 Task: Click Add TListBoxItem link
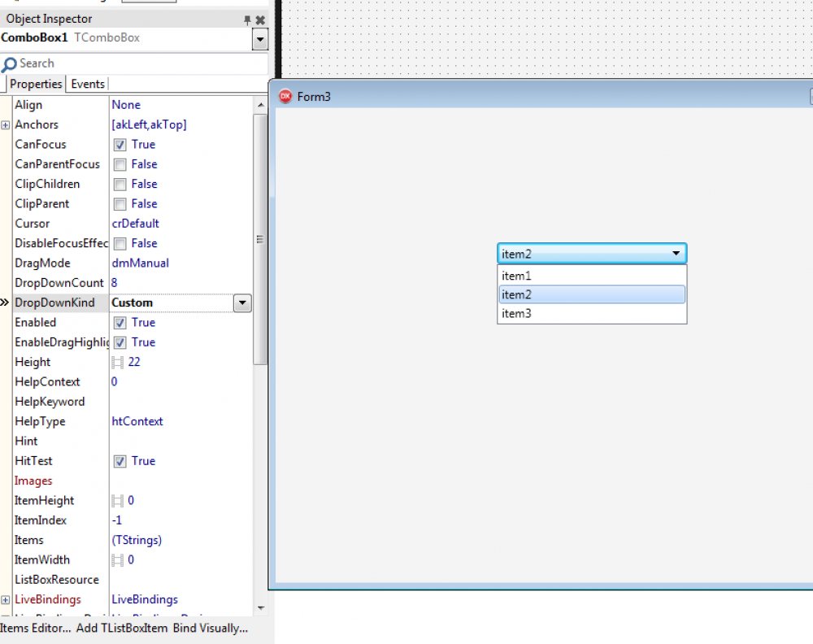coord(122,628)
